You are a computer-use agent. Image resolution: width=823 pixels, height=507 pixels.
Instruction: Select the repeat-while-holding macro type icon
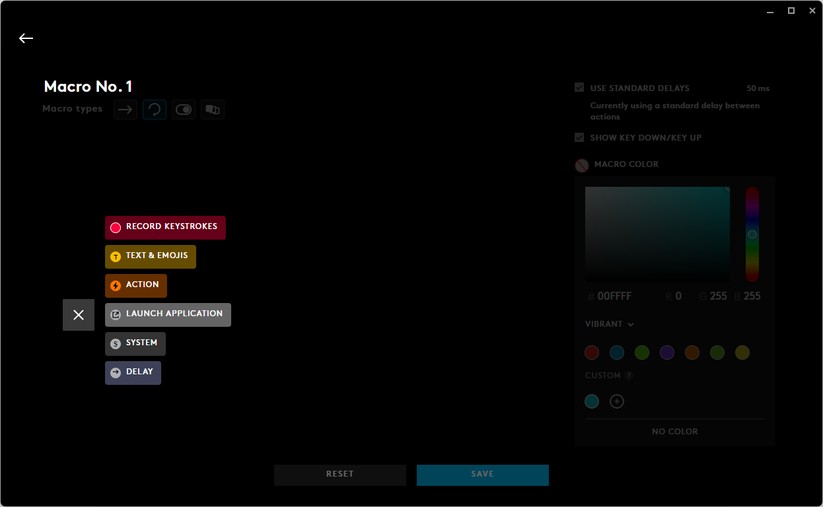coord(154,110)
